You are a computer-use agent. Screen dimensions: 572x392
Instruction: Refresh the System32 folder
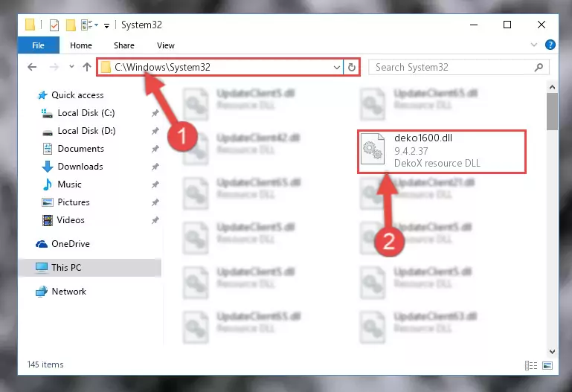pos(352,68)
